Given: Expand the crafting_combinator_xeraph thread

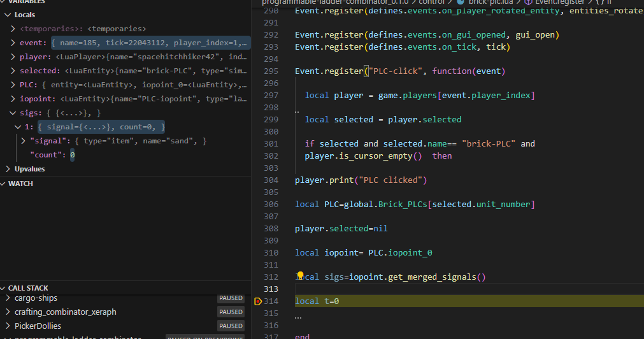Looking at the screenshot, I should (8, 312).
